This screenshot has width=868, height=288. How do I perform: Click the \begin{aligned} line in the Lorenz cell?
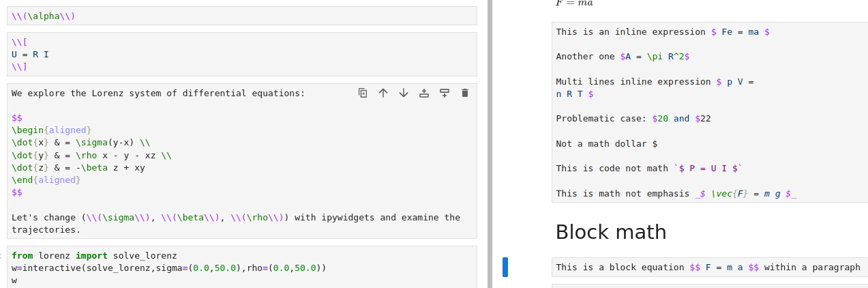(51, 130)
